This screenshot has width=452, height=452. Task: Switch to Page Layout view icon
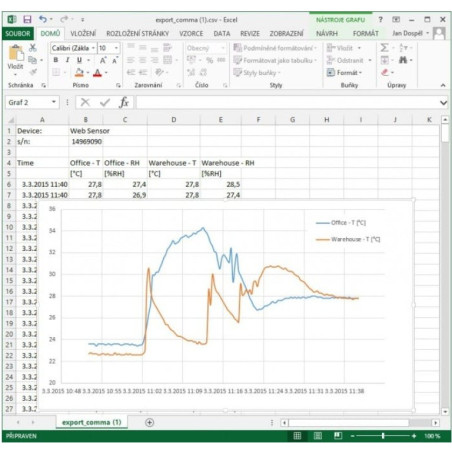coord(318,436)
